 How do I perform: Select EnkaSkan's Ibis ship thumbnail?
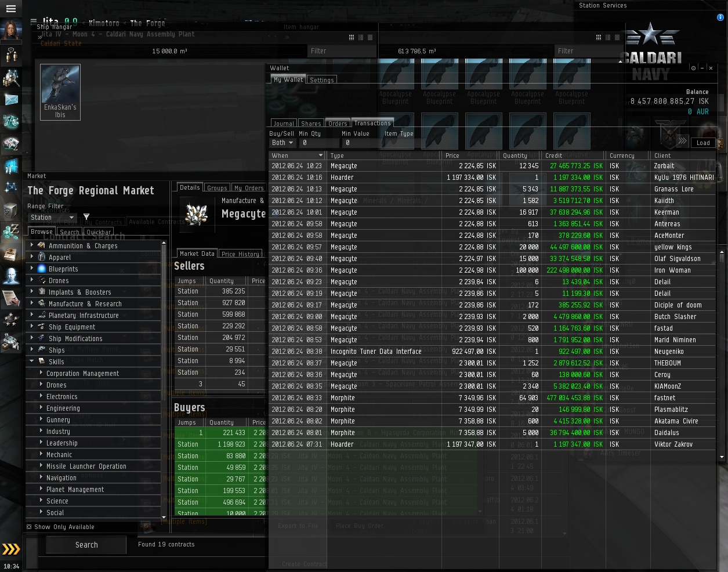pos(60,92)
